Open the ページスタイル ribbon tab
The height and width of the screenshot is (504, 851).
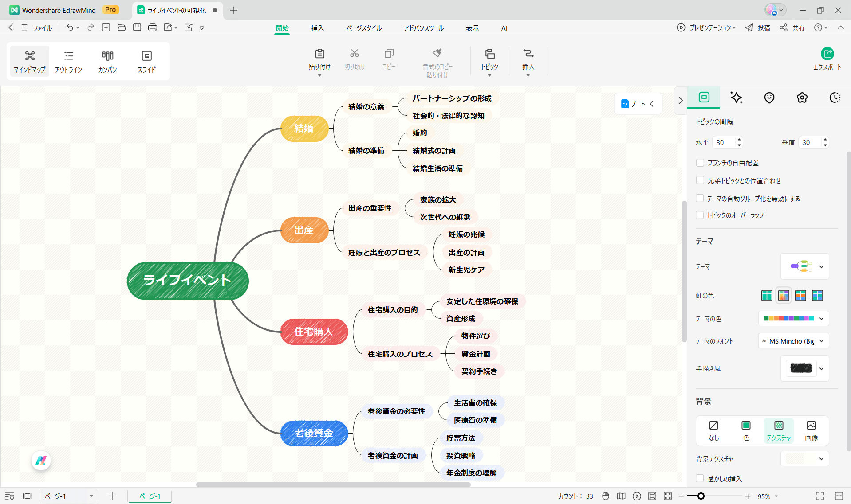364,28
